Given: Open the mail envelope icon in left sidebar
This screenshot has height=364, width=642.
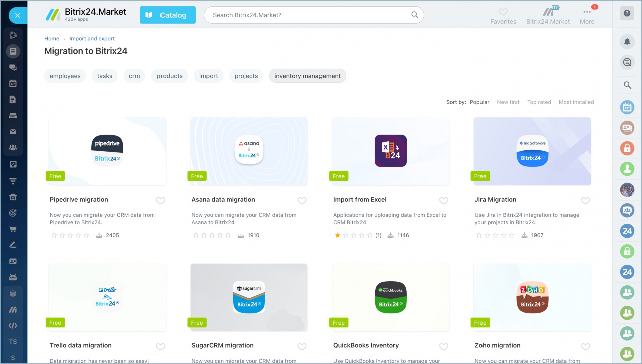Looking at the screenshot, I should coord(13,132).
